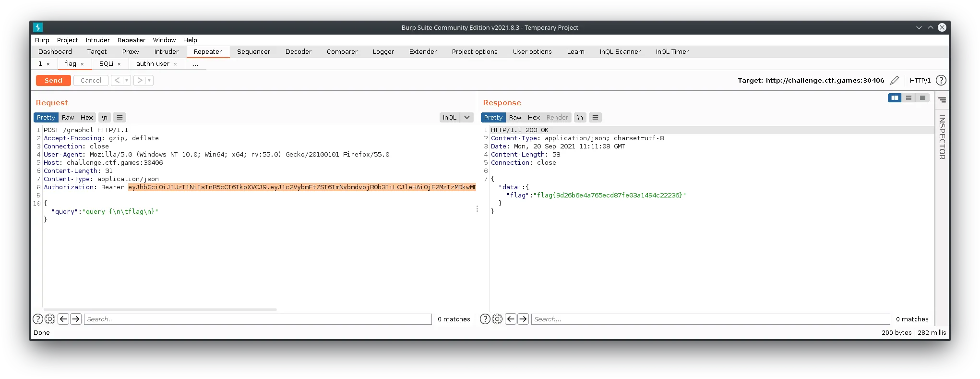Send the request

(53, 80)
